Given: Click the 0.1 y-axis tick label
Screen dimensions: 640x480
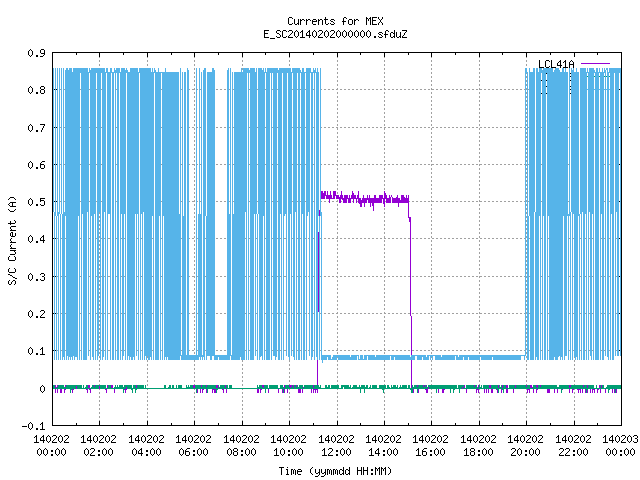Looking at the screenshot, I should [x=36, y=351].
